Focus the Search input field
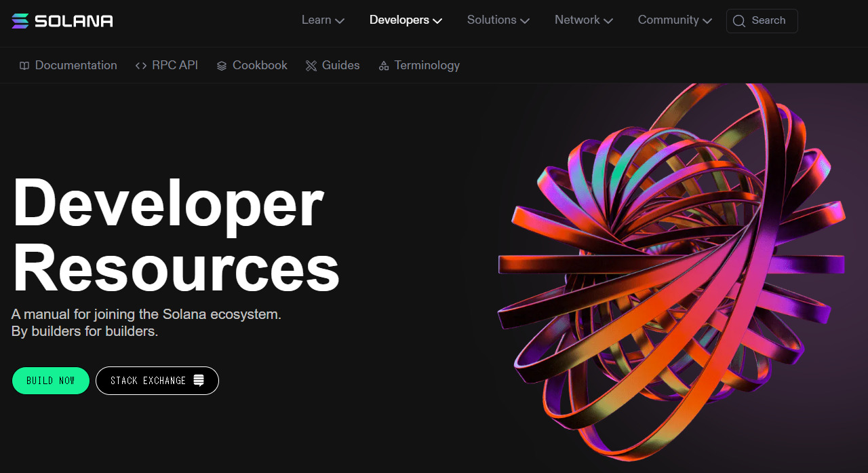The width and height of the screenshot is (868, 473). click(768, 21)
